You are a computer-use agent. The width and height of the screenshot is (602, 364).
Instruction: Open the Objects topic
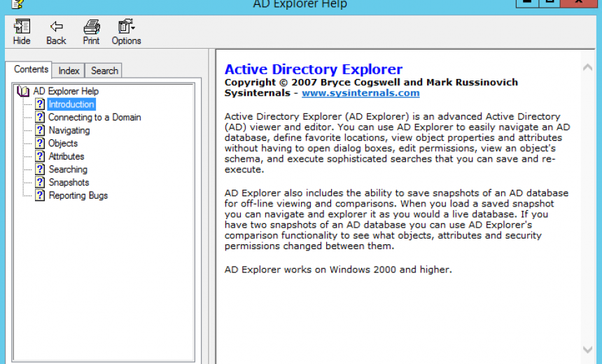[63, 143]
